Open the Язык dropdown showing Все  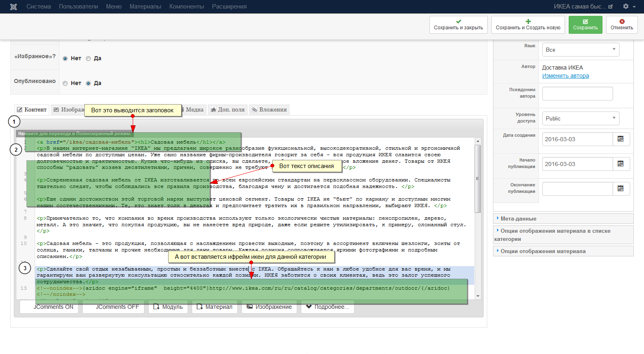[580, 50]
